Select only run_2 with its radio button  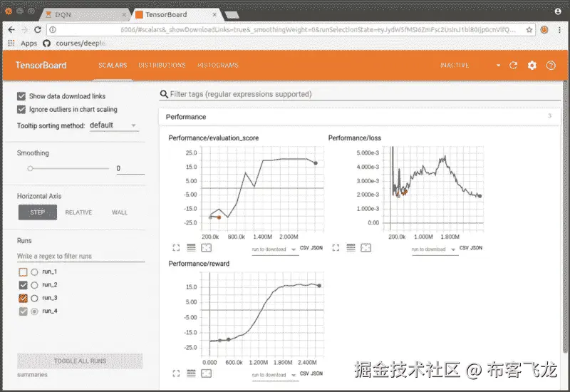click(x=34, y=285)
